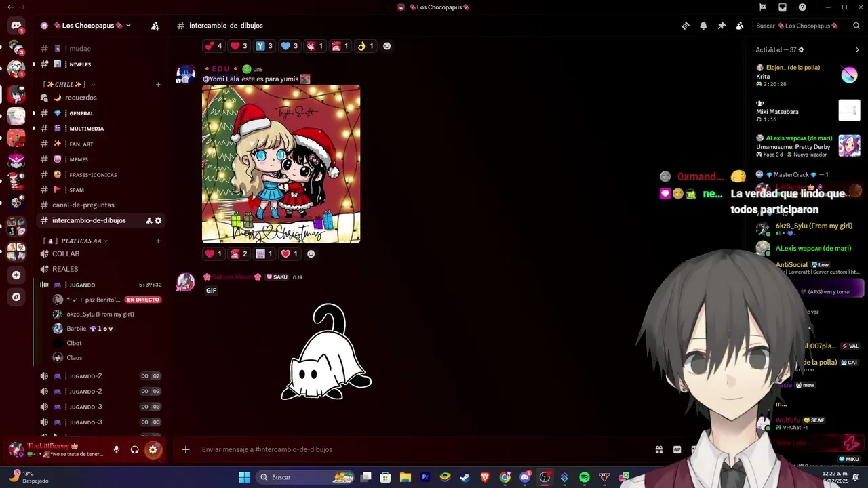Open Activity settings gear next to Actividad
This screenshot has height=488, width=868.
801,49
